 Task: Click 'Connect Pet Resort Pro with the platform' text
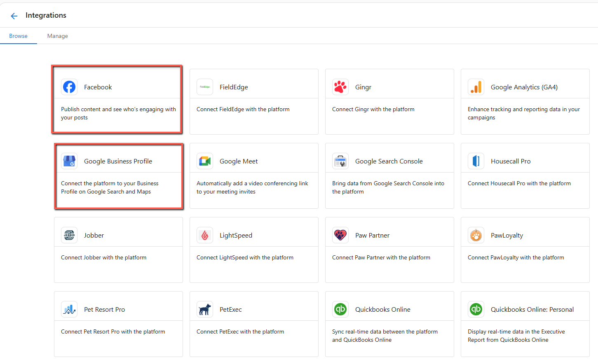[x=113, y=331]
